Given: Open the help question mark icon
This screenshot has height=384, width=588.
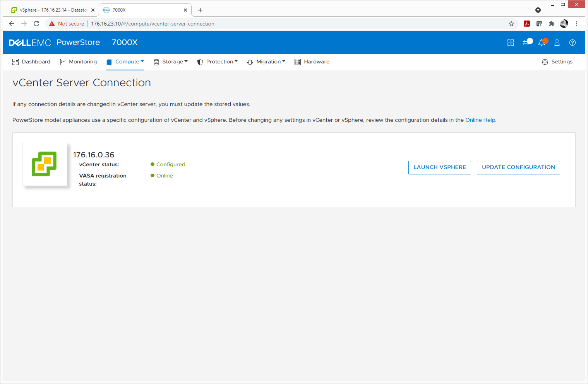Looking at the screenshot, I should pyautogui.click(x=573, y=43).
